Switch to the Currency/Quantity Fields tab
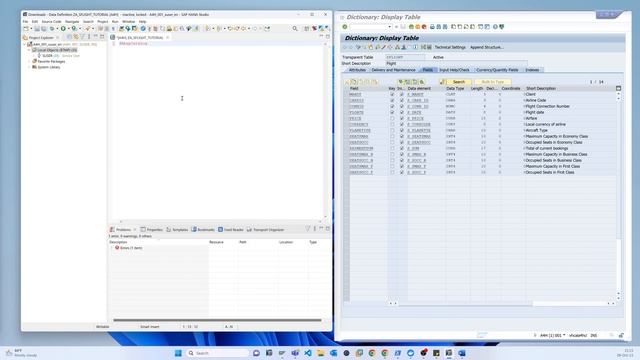Screen dimensions: 640x360 [497, 70]
